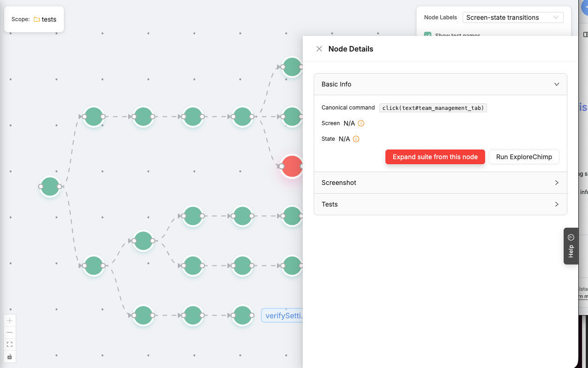Image resolution: width=588 pixels, height=368 pixels.
Task: Select the verifySetti... test label
Action: click(x=283, y=316)
